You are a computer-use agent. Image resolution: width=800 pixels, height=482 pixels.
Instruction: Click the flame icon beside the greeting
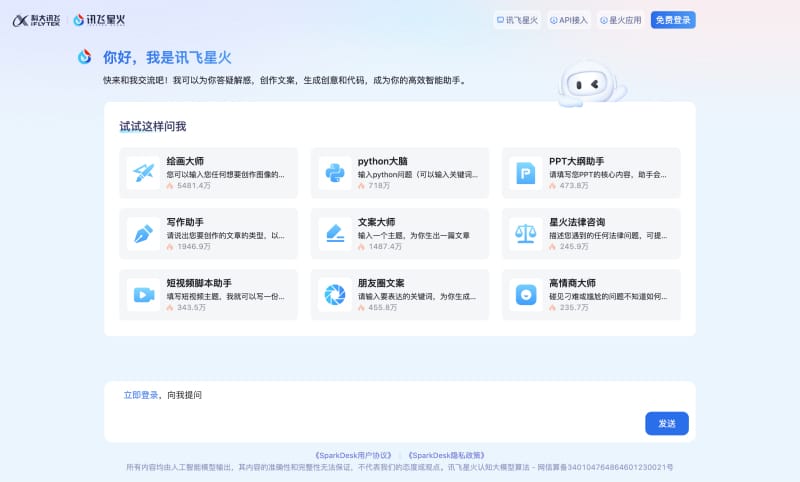click(85, 57)
